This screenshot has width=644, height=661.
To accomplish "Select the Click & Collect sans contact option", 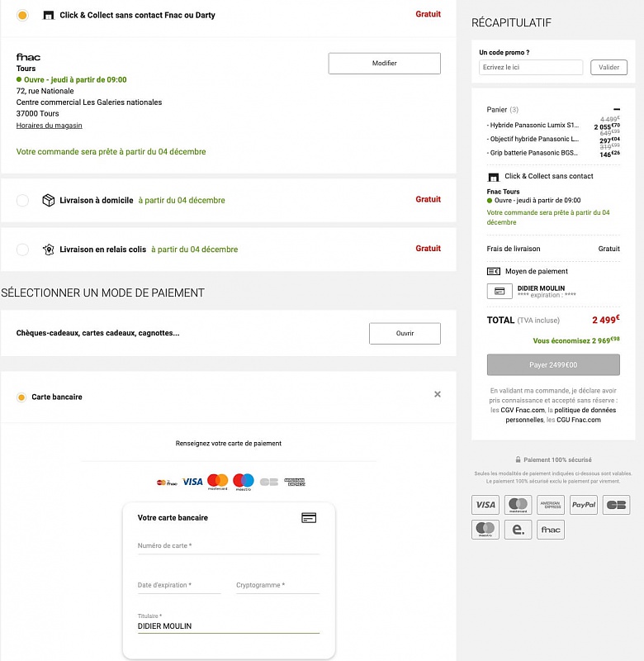I will pos(22,15).
